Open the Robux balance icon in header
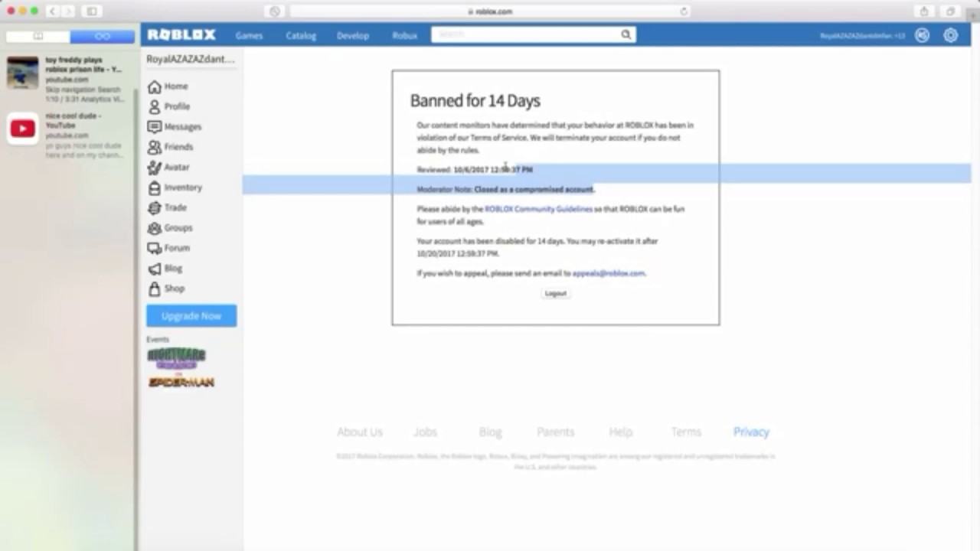Screen dimensions: 980x551 922,35
